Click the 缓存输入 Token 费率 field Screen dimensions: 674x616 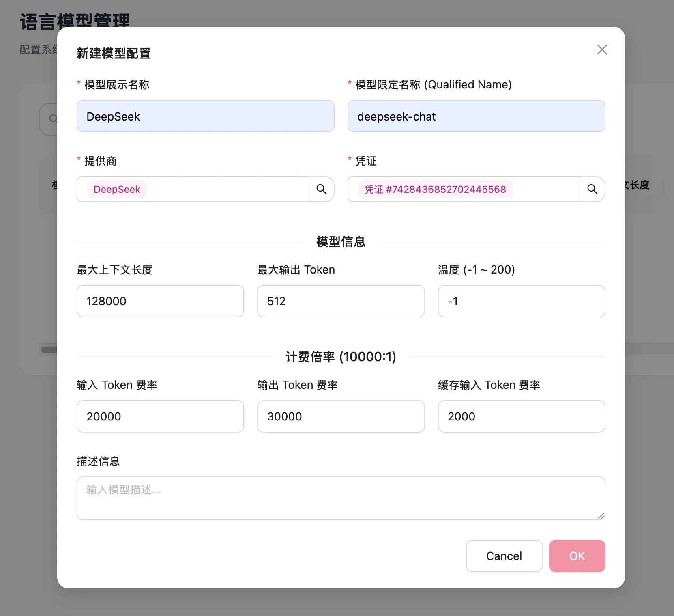point(521,416)
